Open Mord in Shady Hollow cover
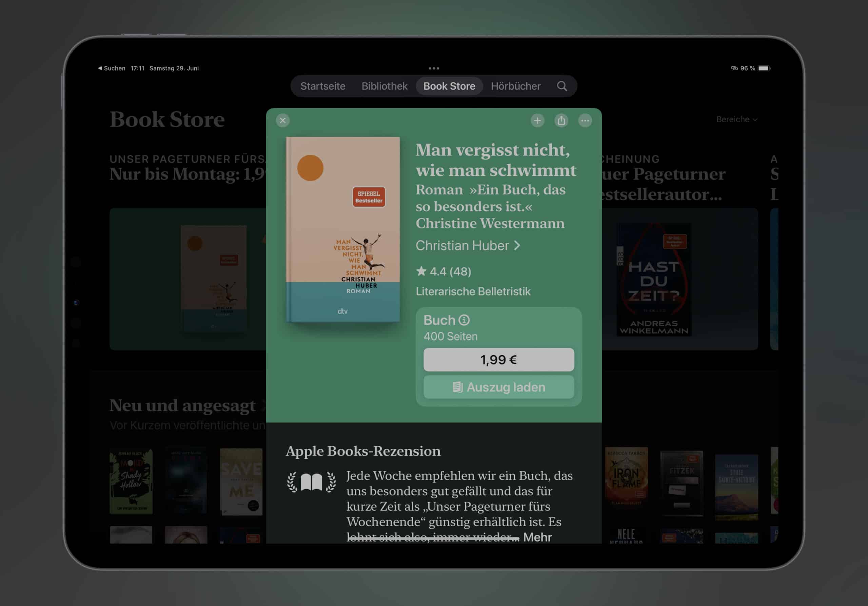Image resolution: width=868 pixels, height=606 pixels. (131, 481)
